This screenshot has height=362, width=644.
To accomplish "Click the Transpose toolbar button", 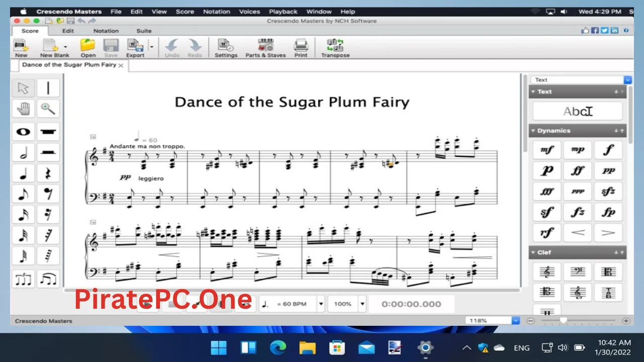I will 335,48.
